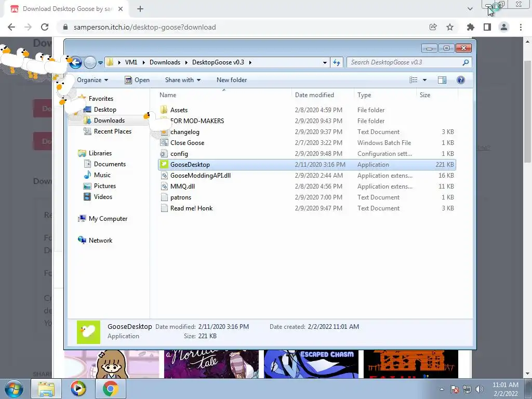Toggle Chrome side panel icon

487,27
